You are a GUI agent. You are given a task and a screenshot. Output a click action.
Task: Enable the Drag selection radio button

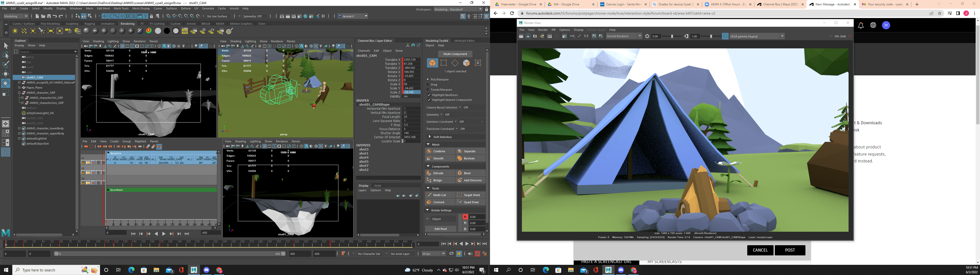tap(428, 84)
